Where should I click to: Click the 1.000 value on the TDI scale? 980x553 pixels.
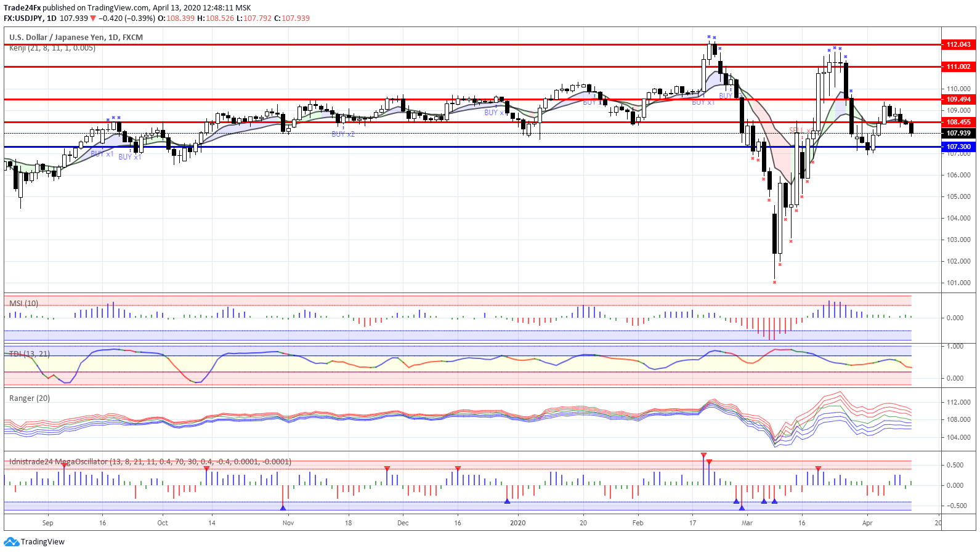pos(955,347)
